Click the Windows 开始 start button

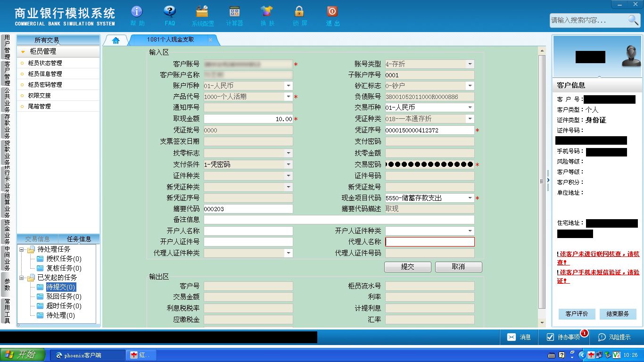pos(23,355)
